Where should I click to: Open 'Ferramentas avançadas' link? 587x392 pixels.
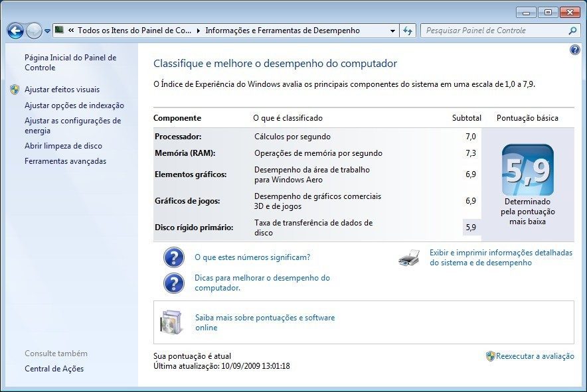[x=66, y=161]
